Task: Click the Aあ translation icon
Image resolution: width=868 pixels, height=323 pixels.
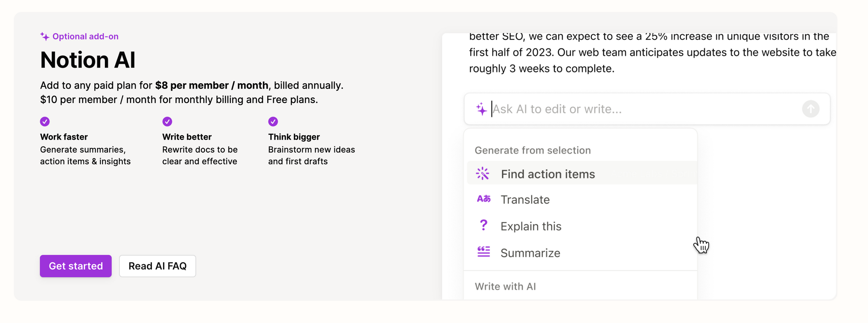Action: point(483,199)
